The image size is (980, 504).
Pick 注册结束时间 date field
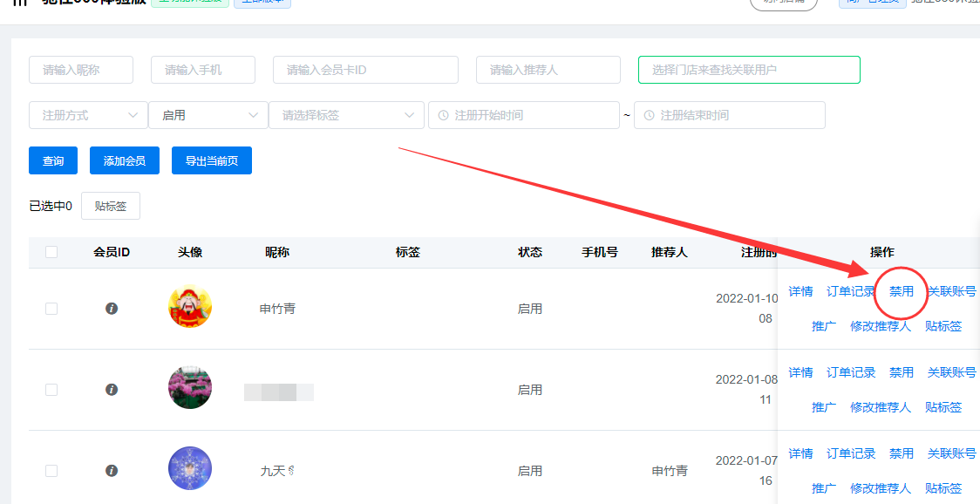click(x=730, y=115)
